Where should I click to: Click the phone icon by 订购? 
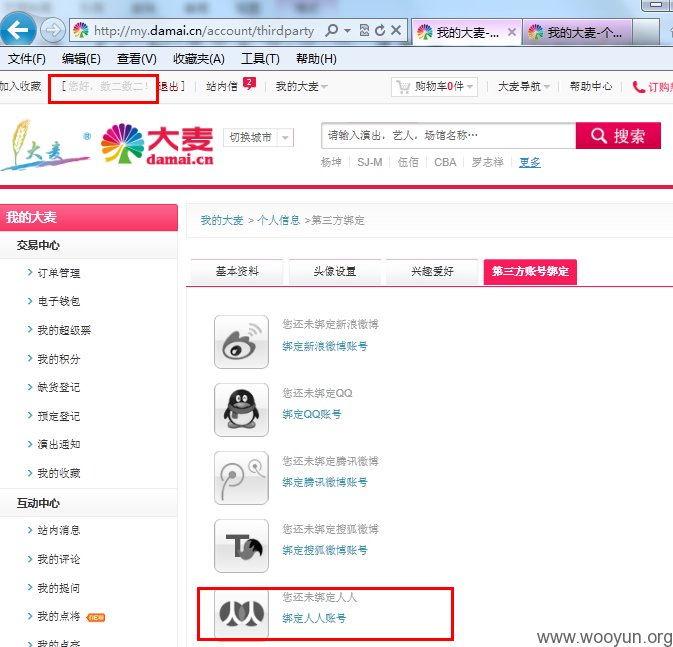pos(639,87)
